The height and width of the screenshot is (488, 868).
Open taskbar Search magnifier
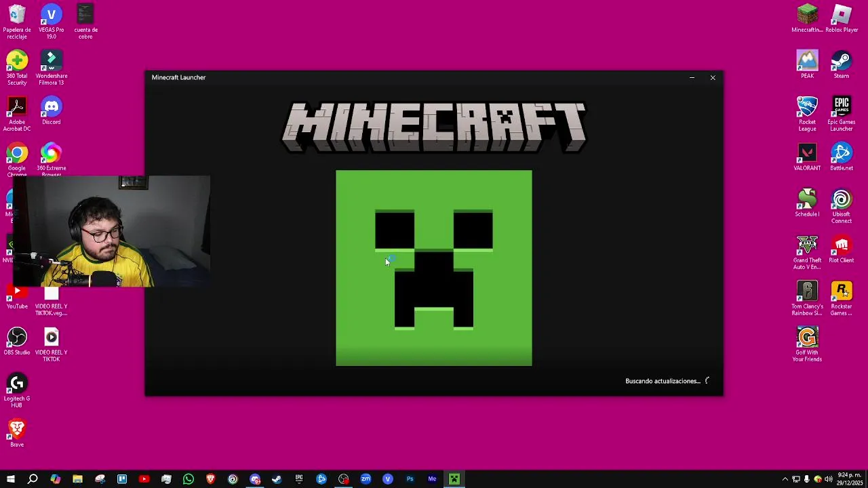click(x=33, y=479)
